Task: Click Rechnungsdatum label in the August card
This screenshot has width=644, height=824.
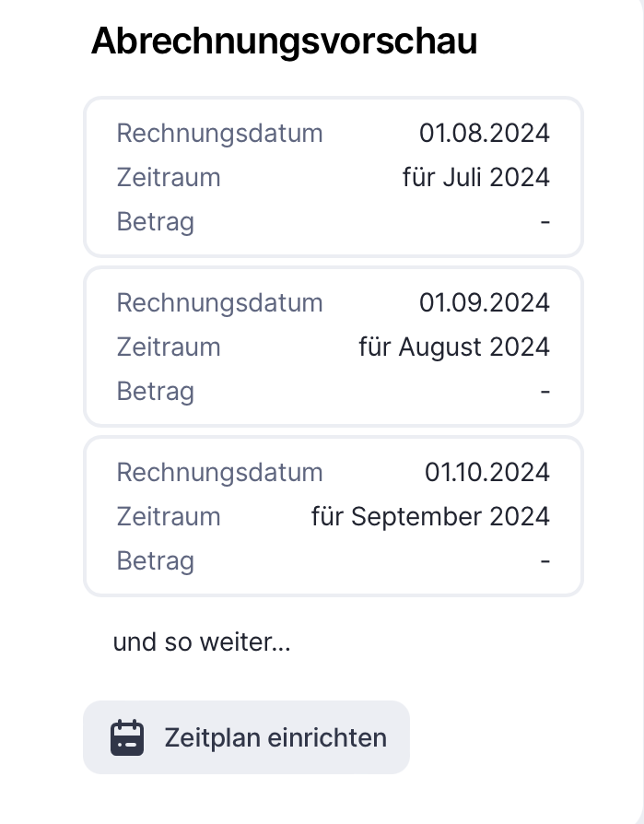Action: pos(219,303)
